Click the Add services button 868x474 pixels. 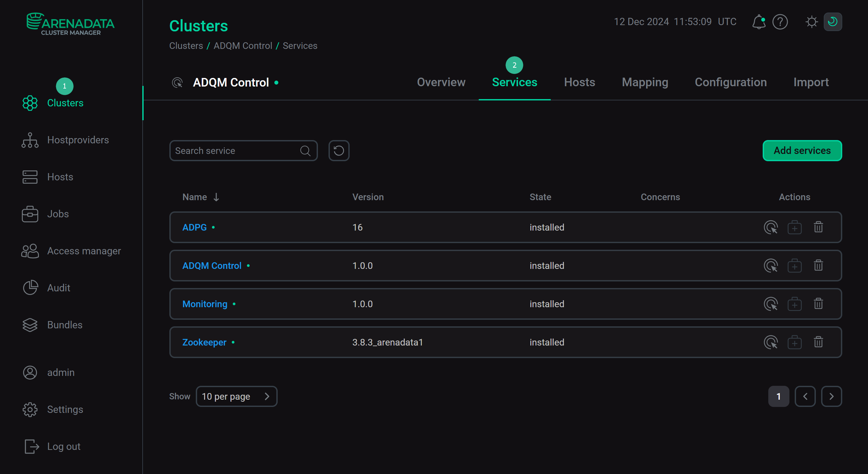coord(802,150)
